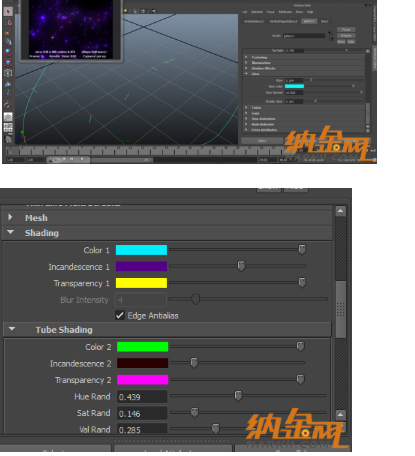
Task: Open the cyan Glow Color swatch
Action: [294, 86]
